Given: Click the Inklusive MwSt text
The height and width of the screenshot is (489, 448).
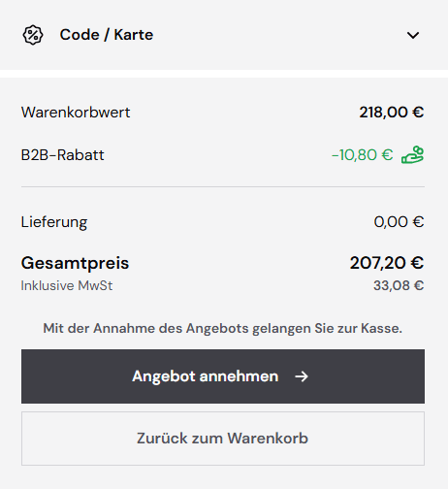Looking at the screenshot, I should coord(67,285).
